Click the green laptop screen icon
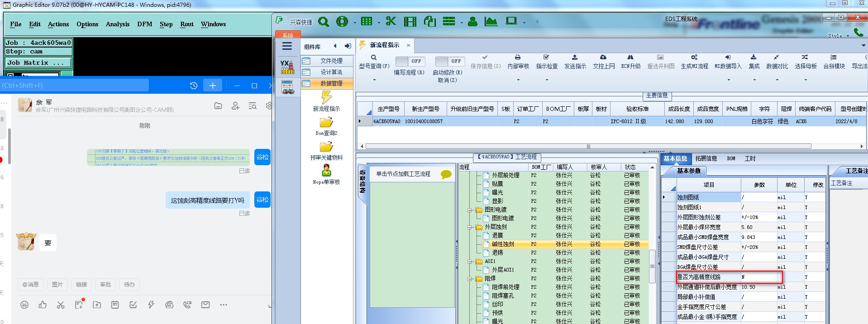Image resolution: width=868 pixels, height=324 pixels. [511, 21]
